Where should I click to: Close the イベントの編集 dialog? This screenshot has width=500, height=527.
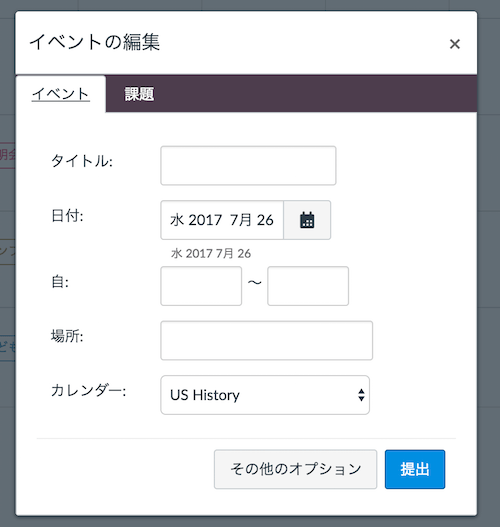[455, 44]
